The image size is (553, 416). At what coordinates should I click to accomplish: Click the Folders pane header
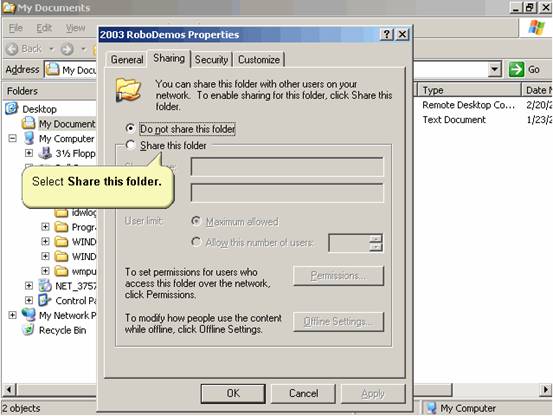tap(49, 91)
